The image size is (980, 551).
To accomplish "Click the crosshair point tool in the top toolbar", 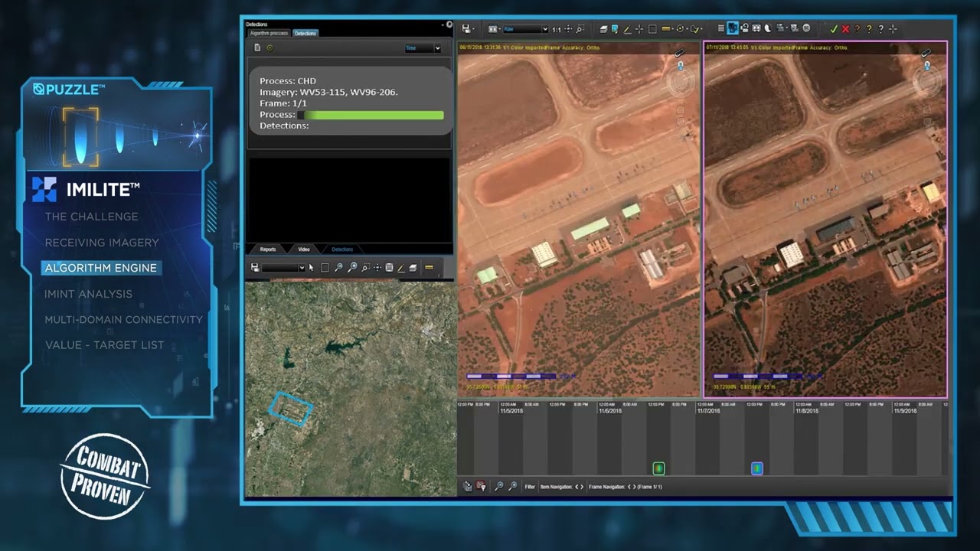I will [x=639, y=29].
